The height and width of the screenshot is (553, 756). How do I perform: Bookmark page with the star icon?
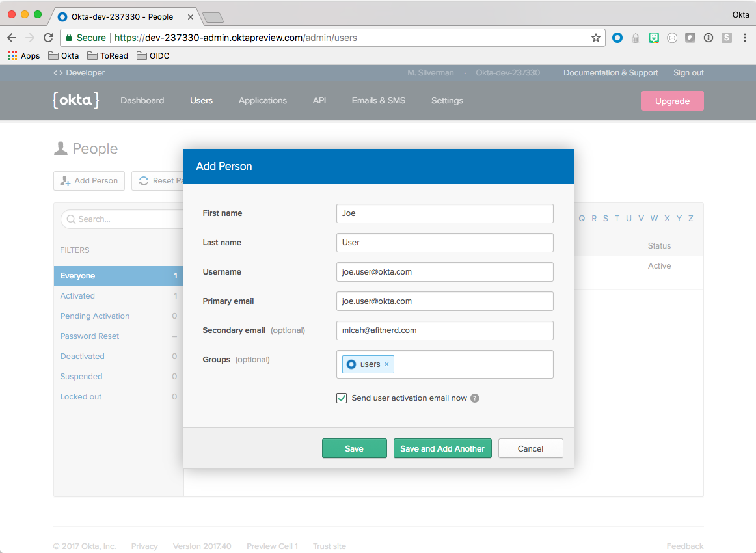point(595,38)
